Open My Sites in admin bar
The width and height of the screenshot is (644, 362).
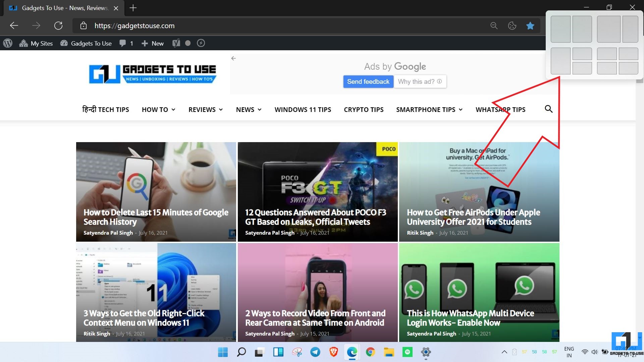(36, 43)
